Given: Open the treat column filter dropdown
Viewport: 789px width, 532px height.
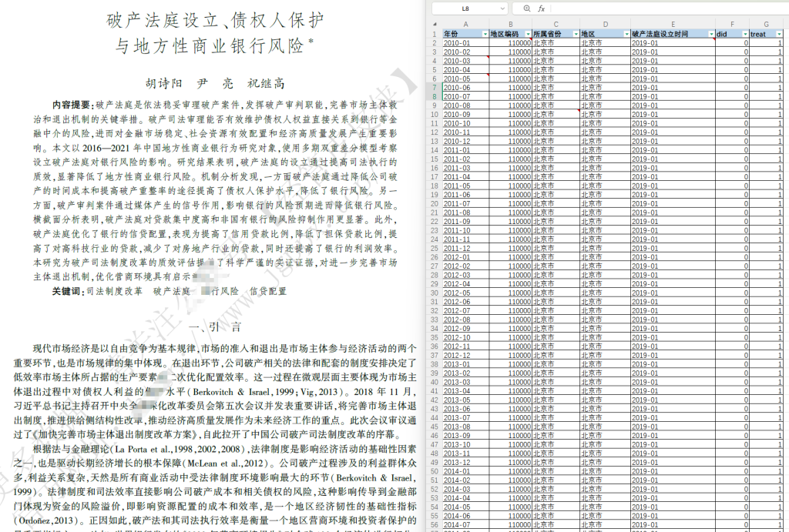Looking at the screenshot, I should pyautogui.click(x=780, y=35).
